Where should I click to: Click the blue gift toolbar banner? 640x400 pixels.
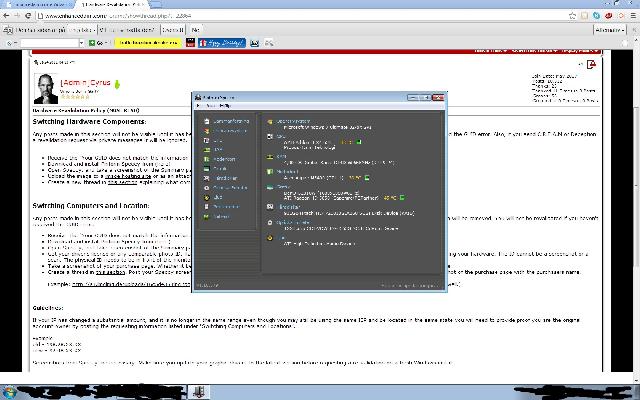222,43
